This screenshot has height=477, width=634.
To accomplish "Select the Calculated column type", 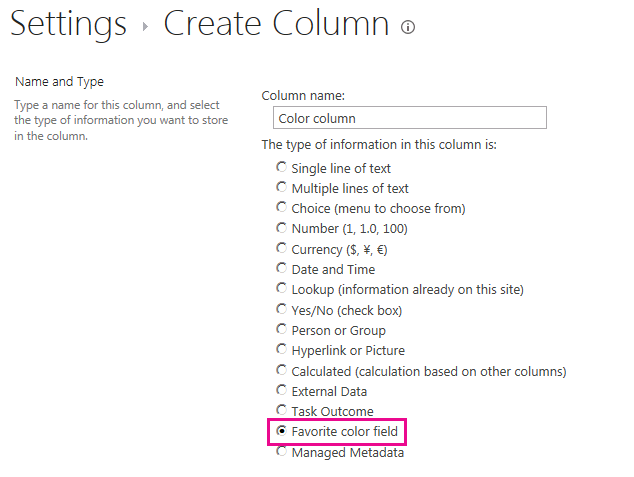I will [x=282, y=371].
